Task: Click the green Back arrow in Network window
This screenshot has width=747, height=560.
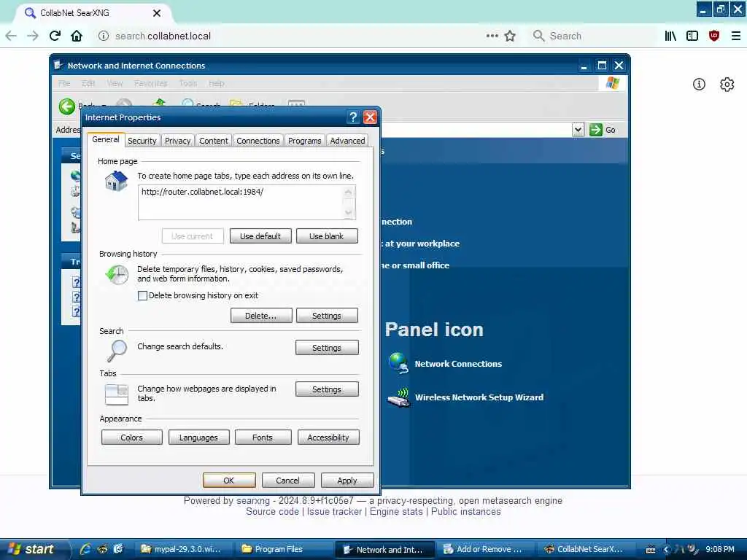Action: pyautogui.click(x=66, y=106)
